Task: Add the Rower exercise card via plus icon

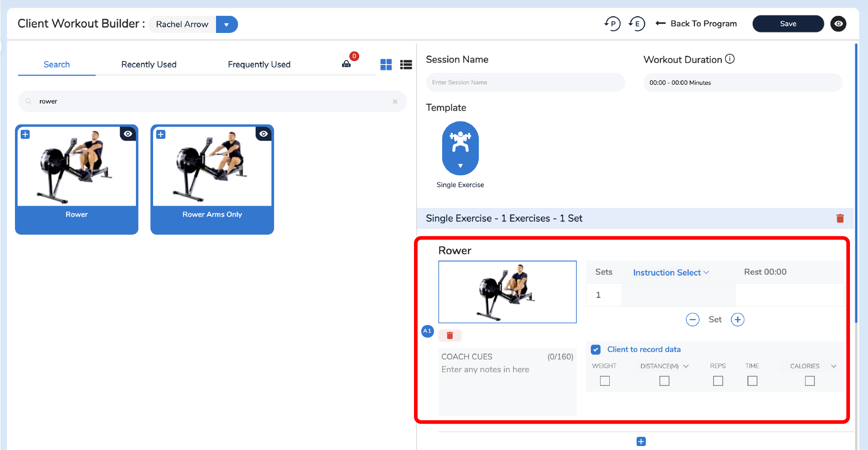Action: pyautogui.click(x=26, y=134)
